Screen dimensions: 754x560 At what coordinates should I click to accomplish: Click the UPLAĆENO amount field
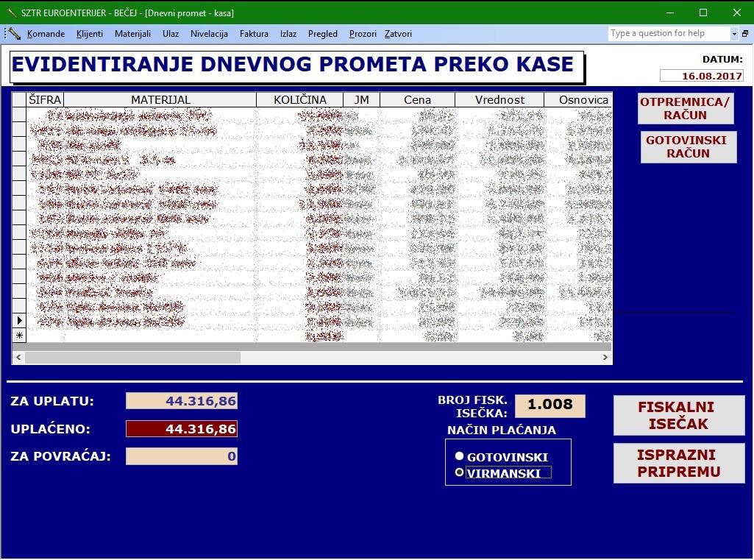182,429
